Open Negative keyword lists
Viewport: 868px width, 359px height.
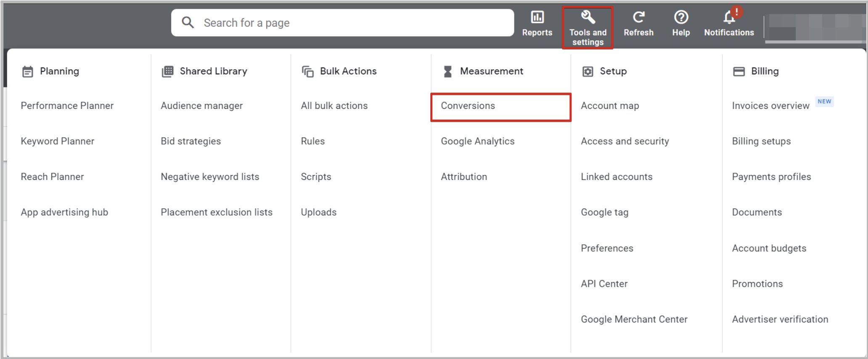[210, 177]
